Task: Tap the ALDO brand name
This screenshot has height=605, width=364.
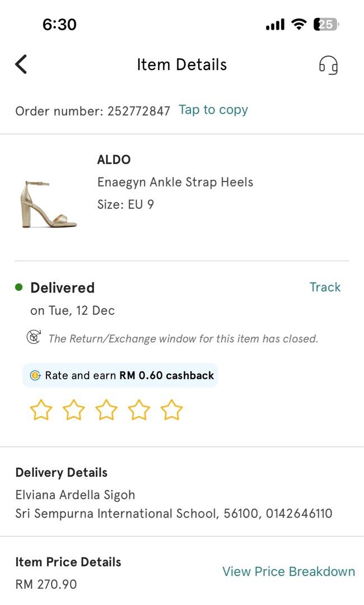Action: click(114, 160)
